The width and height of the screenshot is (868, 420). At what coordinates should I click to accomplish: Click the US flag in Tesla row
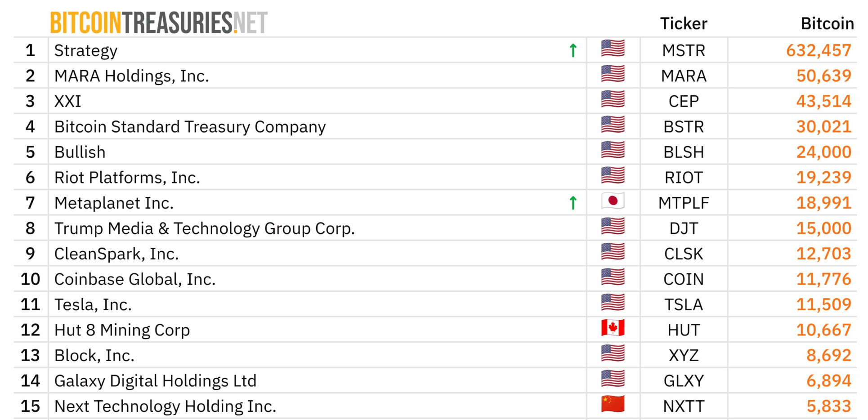pos(613,303)
